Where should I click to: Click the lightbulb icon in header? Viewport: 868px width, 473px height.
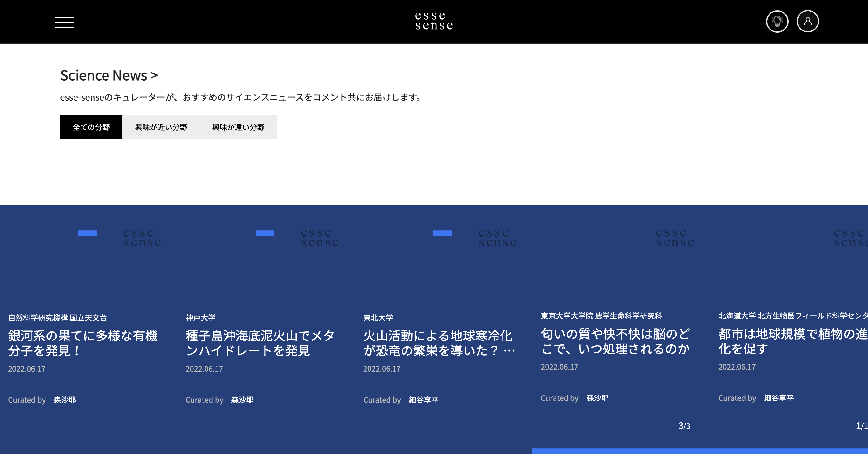777,21
